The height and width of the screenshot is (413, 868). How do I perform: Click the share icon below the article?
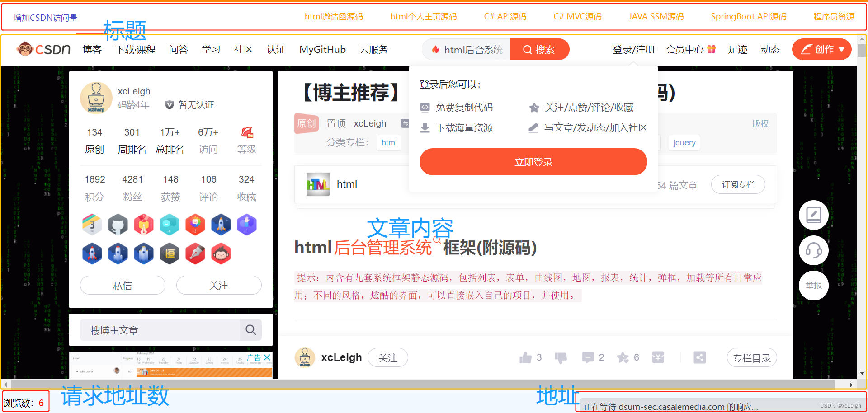[x=699, y=357]
